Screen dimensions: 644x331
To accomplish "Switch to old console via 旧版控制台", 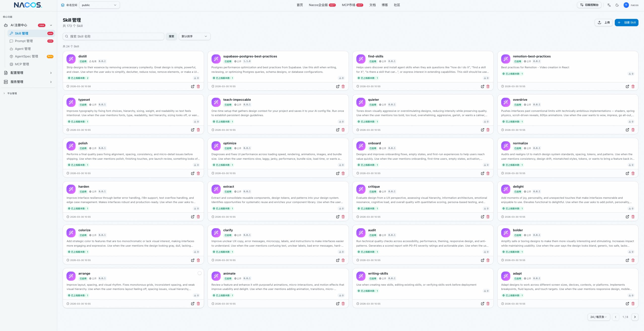I will [589, 5].
